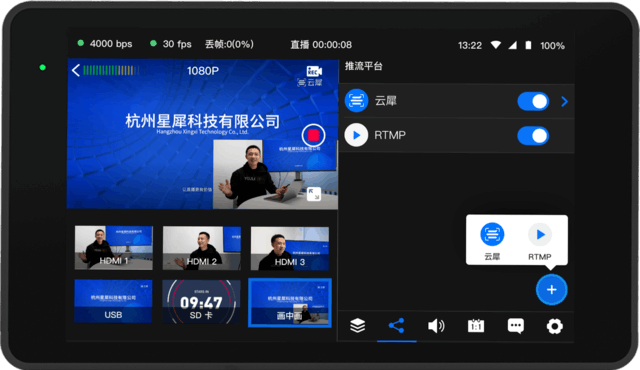Select the HDMI 2 source thumbnail
The width and height of the screenshot is (640, 370).
point(202,248)
